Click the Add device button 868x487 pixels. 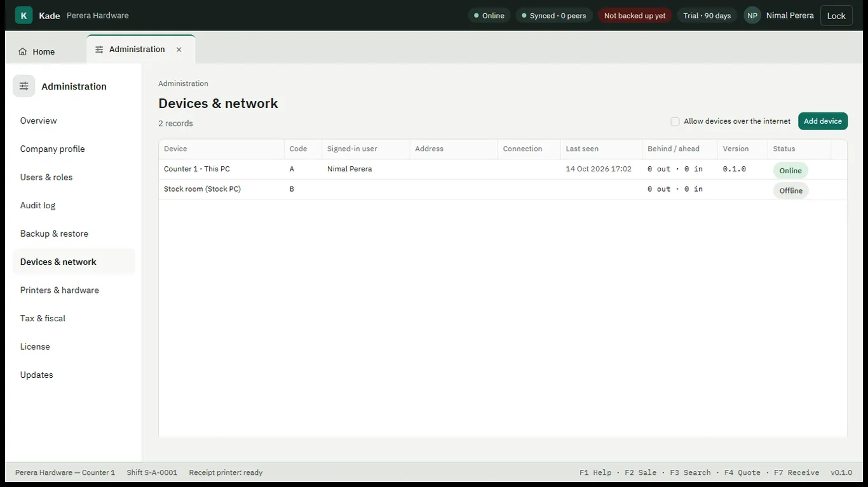tap(822, 121)
